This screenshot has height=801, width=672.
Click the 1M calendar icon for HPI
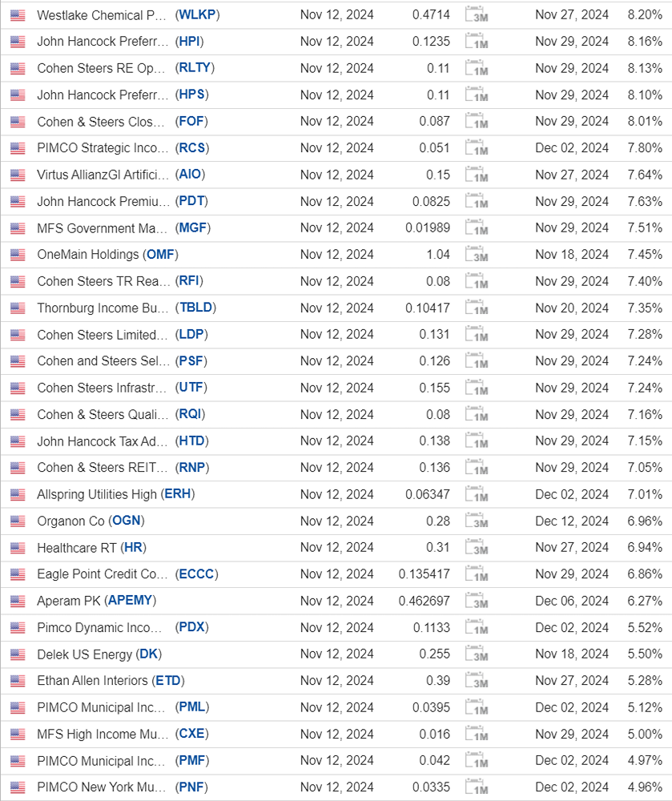477,41
